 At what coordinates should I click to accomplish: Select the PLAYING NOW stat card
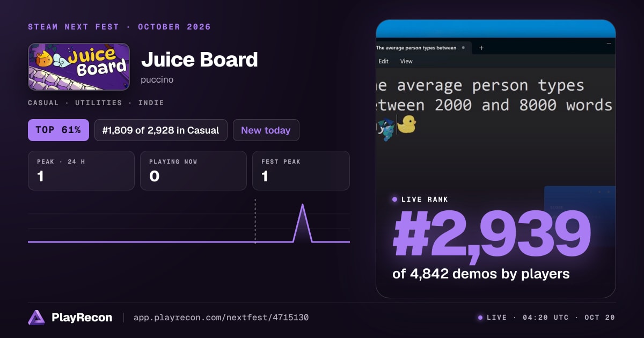click(x=193, y=171)
